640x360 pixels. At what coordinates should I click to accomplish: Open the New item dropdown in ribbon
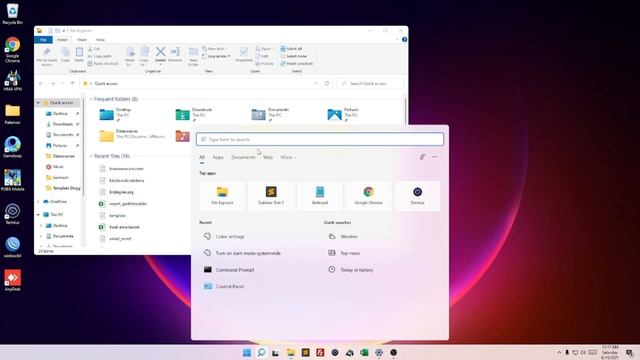click(215, 49)
